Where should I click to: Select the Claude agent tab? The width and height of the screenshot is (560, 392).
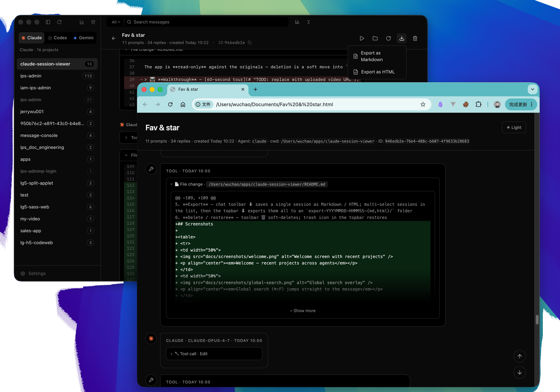pyautogui.click(x=32, y=38)
